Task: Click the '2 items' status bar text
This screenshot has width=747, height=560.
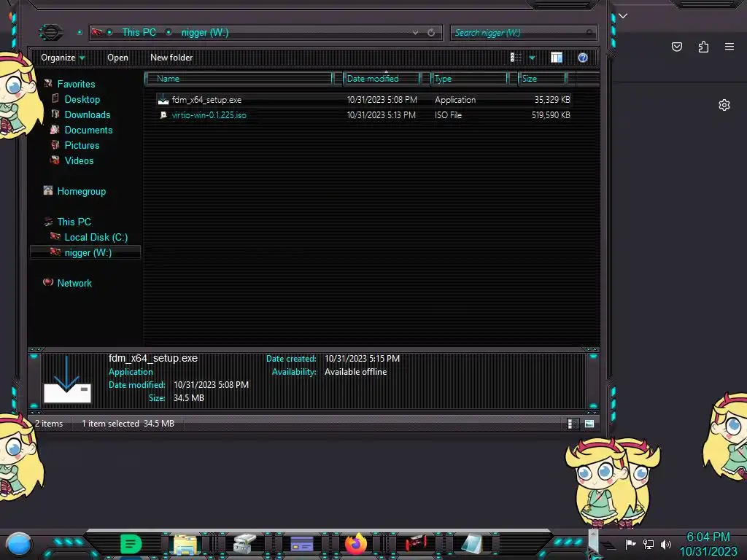Action: (x=49, y=424)
